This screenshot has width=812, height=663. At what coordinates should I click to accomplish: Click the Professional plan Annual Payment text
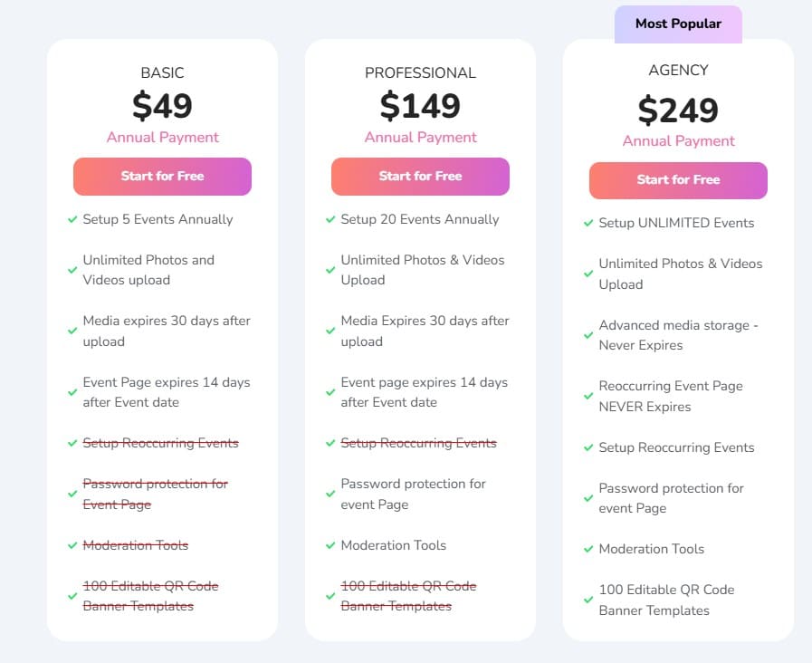coord(421,138)
